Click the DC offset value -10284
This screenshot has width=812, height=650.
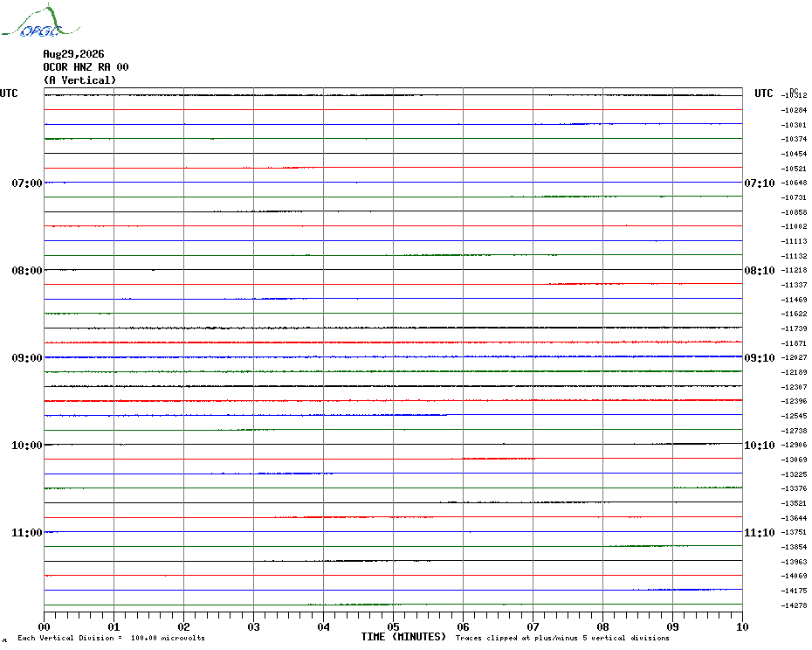click(x=794, y=110)
